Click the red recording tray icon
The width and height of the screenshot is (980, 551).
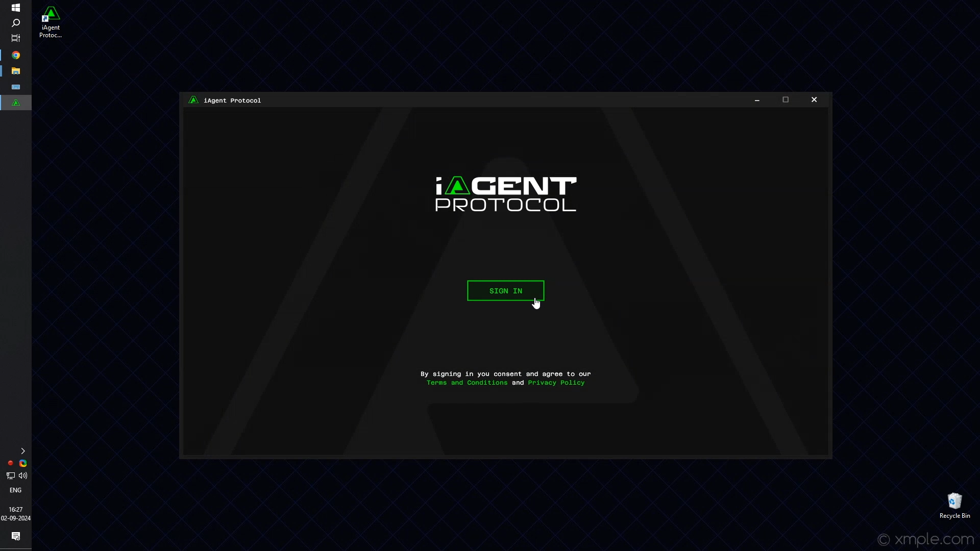[10, 463]
